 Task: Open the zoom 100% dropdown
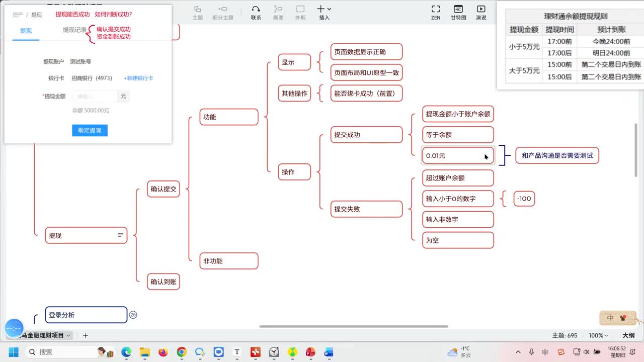click(x=599, y=335)
